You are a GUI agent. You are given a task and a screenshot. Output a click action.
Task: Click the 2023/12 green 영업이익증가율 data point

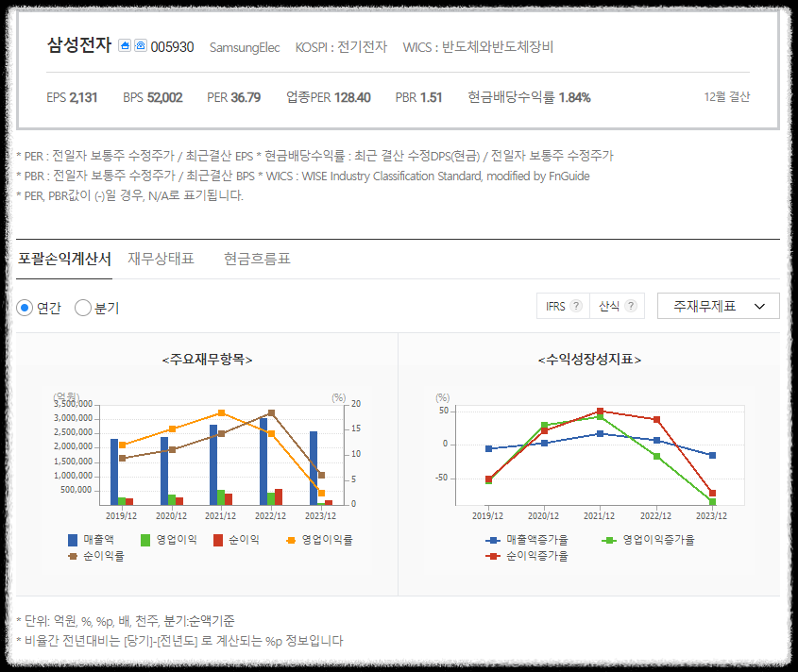click(x=712, y=502)
